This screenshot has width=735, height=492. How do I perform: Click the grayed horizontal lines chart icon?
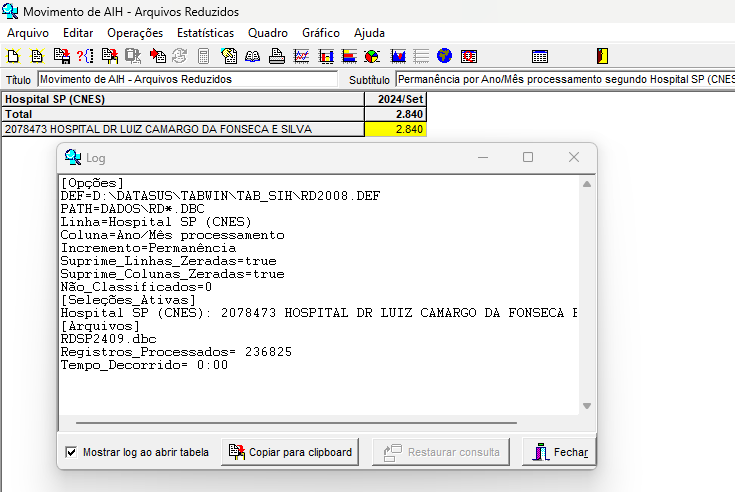421,56
